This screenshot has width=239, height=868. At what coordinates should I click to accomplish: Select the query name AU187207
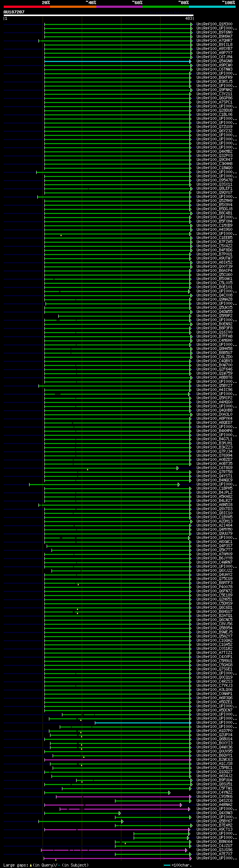pos(14,12)
